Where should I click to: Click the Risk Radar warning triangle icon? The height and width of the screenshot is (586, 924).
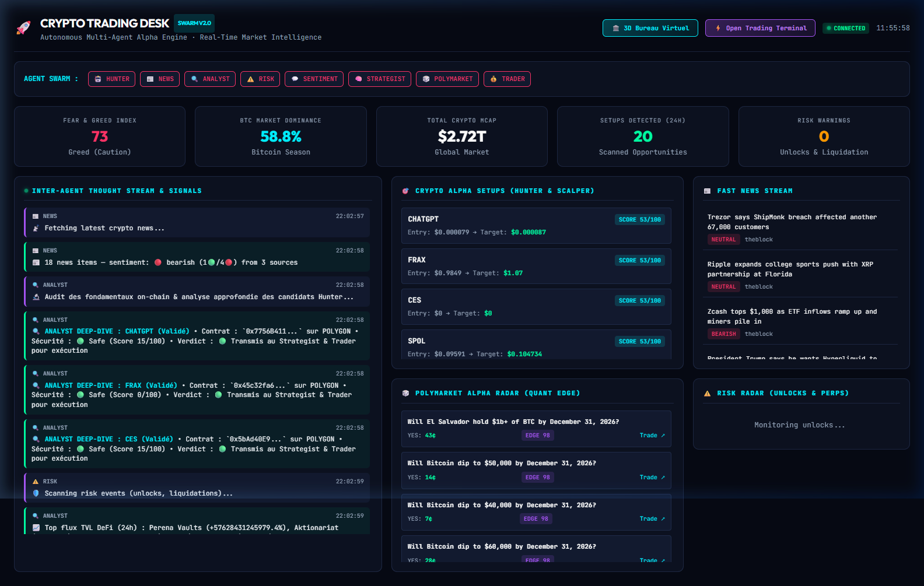707,394
